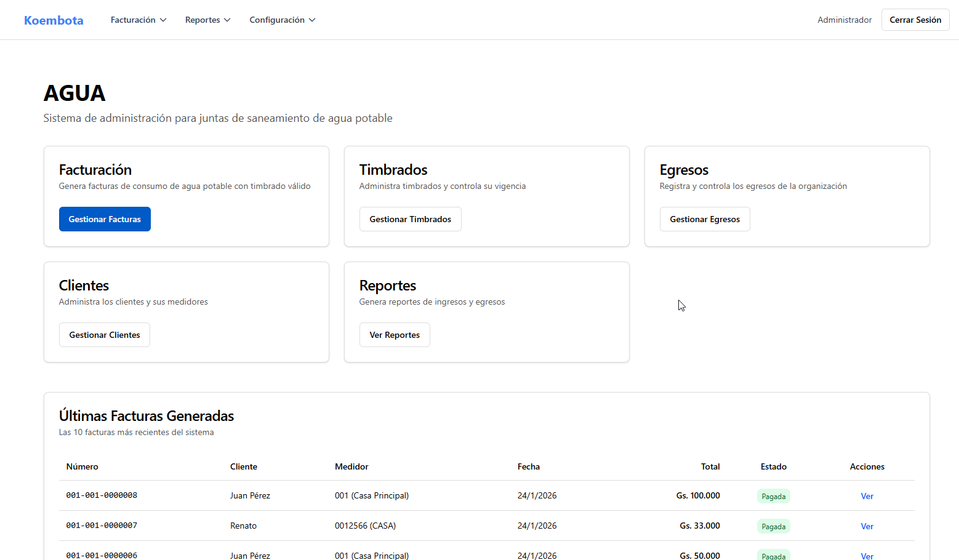Open Gestionar Egresos
The width and height of the screenshot is (959, 560).
705,219
